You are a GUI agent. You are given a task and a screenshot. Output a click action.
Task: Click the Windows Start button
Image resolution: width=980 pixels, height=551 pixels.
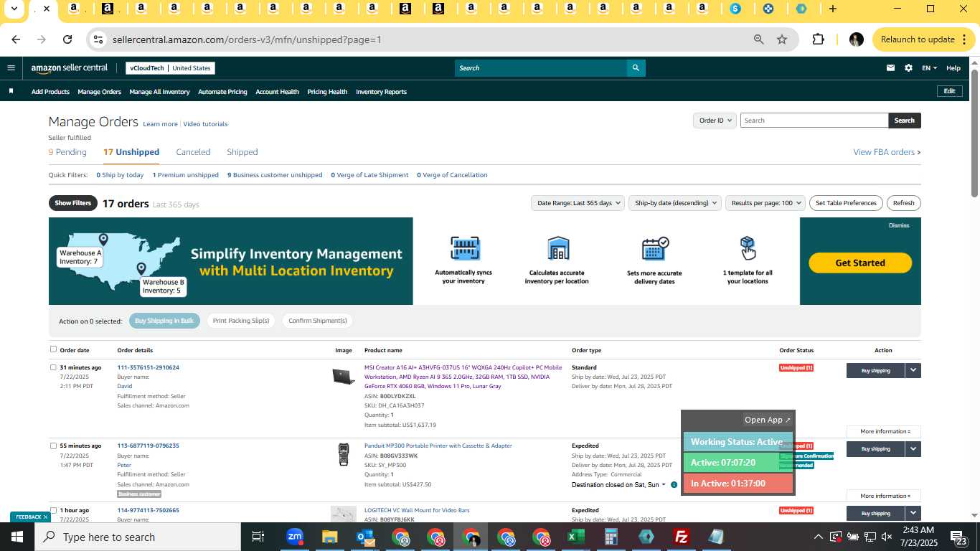point(17,537)
